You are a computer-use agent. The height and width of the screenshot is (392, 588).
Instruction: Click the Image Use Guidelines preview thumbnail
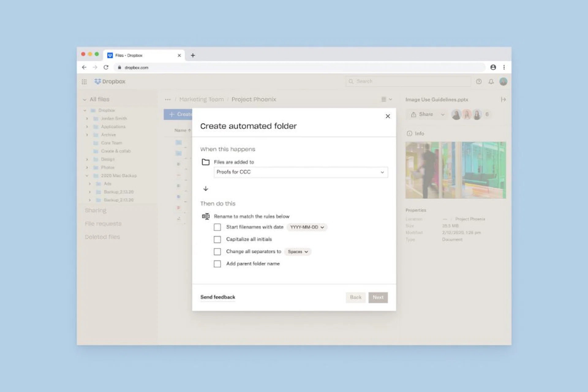[455, 170]
